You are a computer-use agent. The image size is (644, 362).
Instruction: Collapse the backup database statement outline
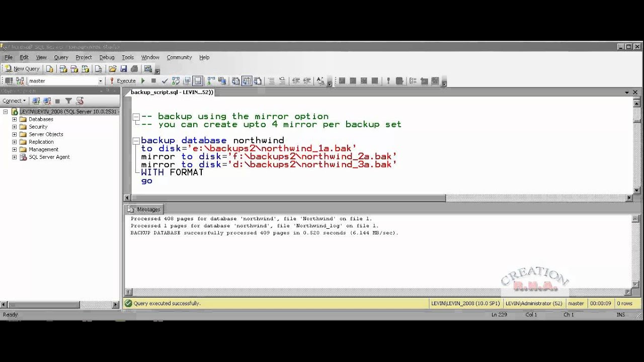coord(136,141)
